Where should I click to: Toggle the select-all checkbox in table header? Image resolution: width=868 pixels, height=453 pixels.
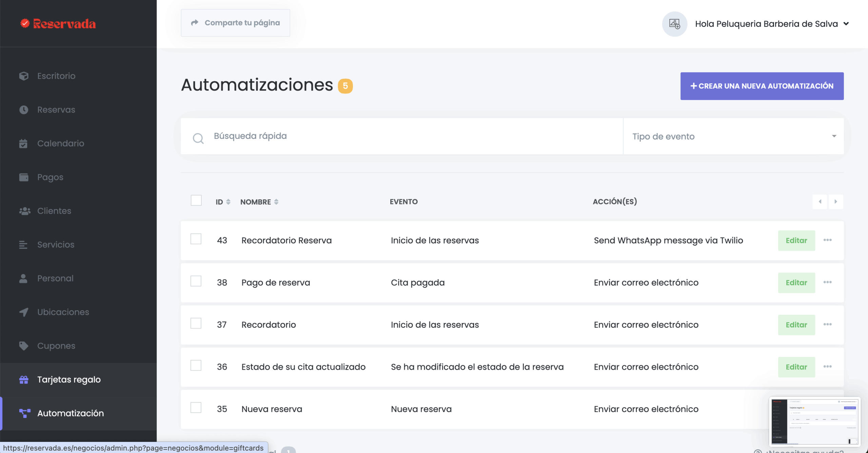[196, 201]
